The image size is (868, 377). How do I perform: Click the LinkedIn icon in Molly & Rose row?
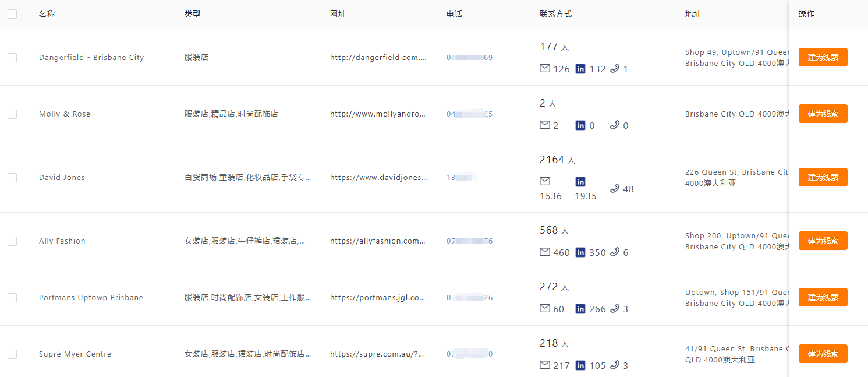click(x=580, y=125)
